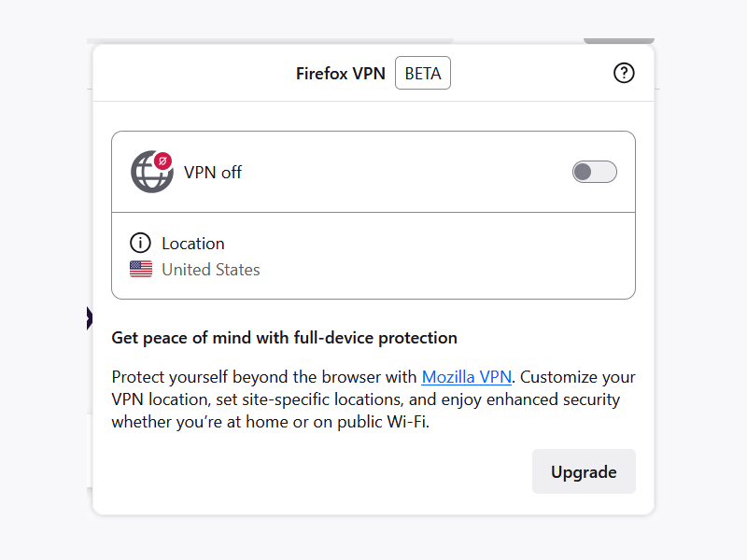Viewport: 747px width, 560px height.
Task: Turn on the VPN toggle switch
Action: (594, 172)
